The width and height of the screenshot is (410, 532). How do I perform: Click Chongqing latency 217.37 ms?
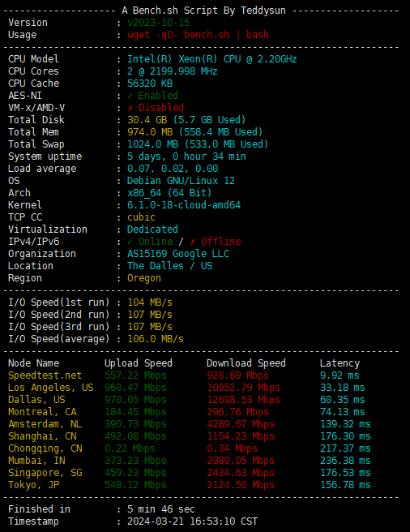[x=345, y=448]
